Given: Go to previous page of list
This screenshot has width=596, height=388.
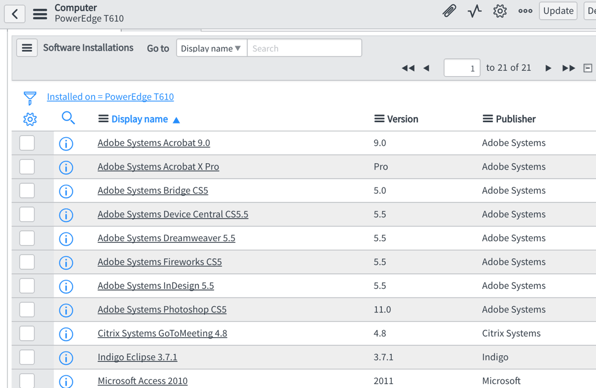Looking at the screenshot, I should pos(426,68).
